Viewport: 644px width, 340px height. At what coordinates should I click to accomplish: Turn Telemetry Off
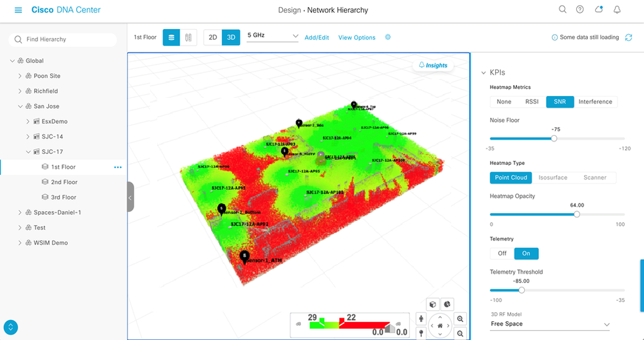(502, 254)
